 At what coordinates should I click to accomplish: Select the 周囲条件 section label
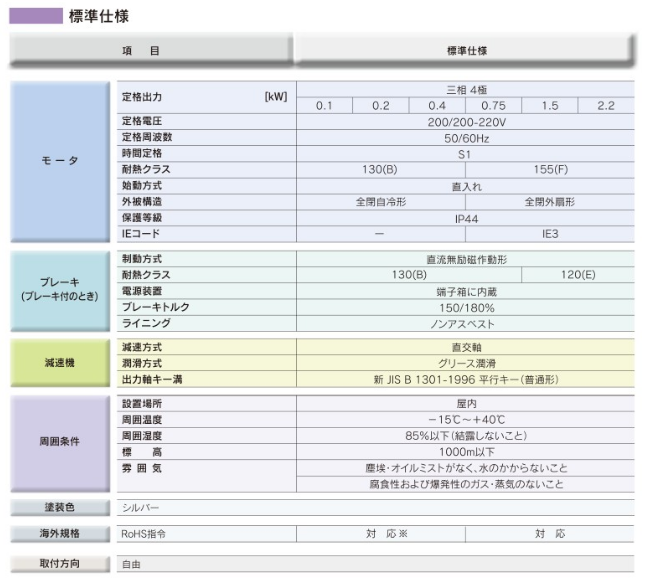[59, 441]
